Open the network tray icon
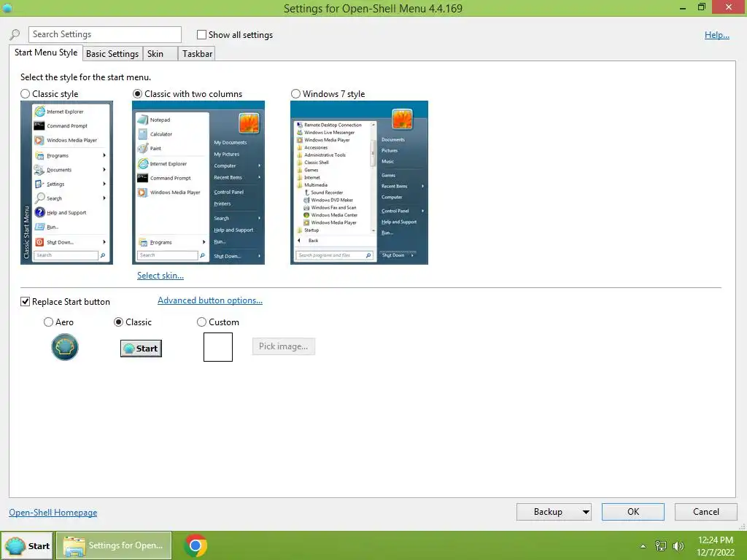The height and width of the screenshot is (560, 747). coord(661,545)
